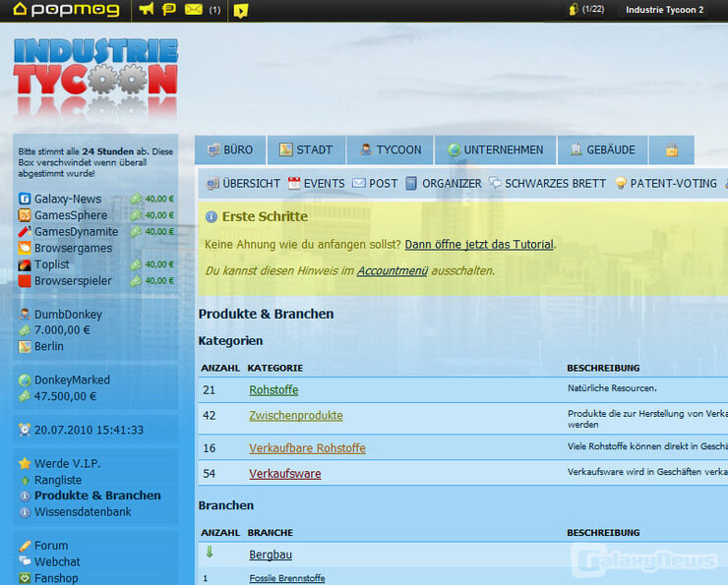Vote on GamesDynamite
Screen dimensions: 728x585
tap(76, 231)
